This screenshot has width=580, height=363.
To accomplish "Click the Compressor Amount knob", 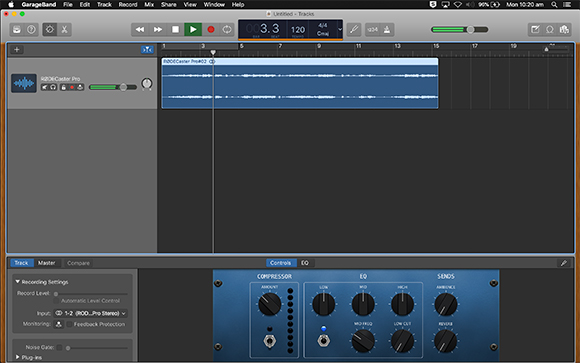I will (x=270, y=304).
